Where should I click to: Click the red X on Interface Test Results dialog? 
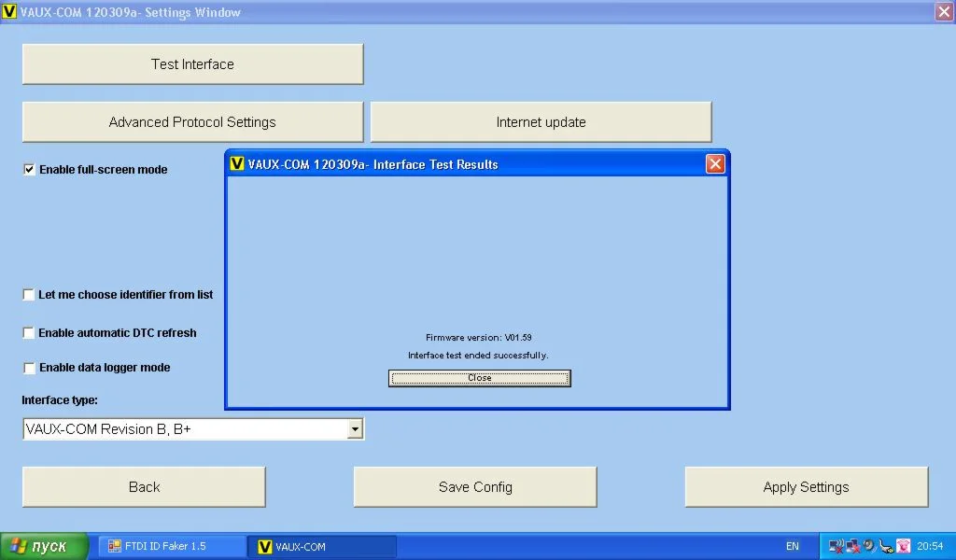[715, 164]
